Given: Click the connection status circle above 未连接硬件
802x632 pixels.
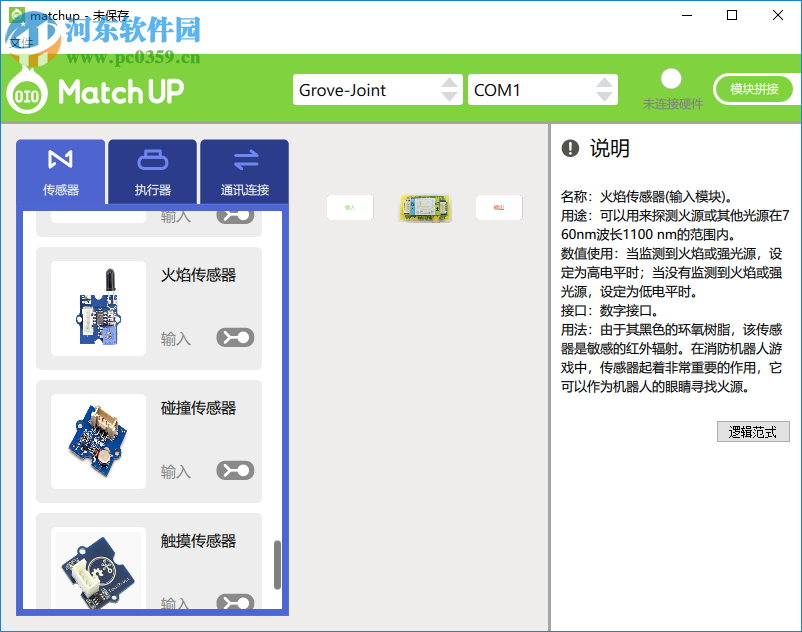Looking at the screenshot, I should tap(670, 78).
